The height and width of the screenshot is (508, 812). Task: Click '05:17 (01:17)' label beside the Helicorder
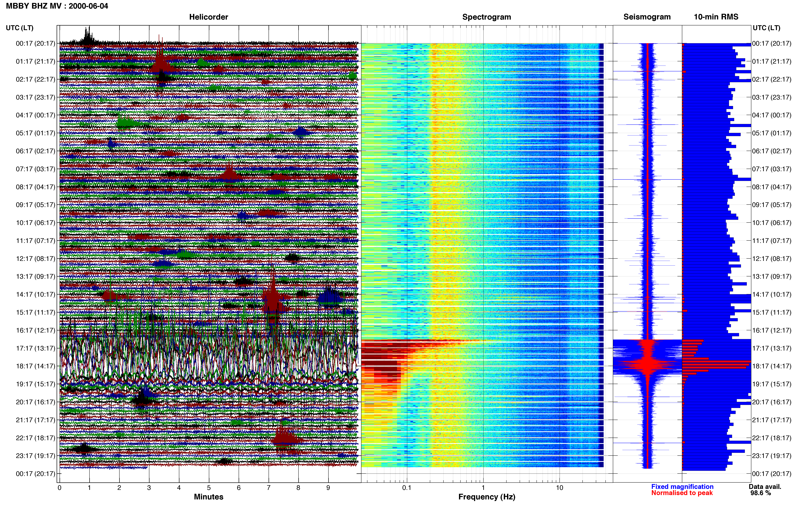pyautogui.click(x=36, y=133)
